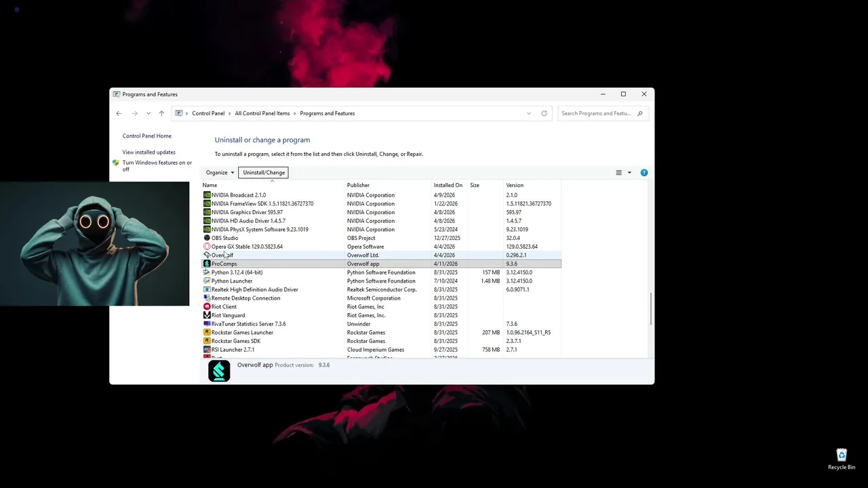The width and height of the screenshot is (868, 488).
Task: Click the large Overwolf app details icon
Action: point(219,371)
